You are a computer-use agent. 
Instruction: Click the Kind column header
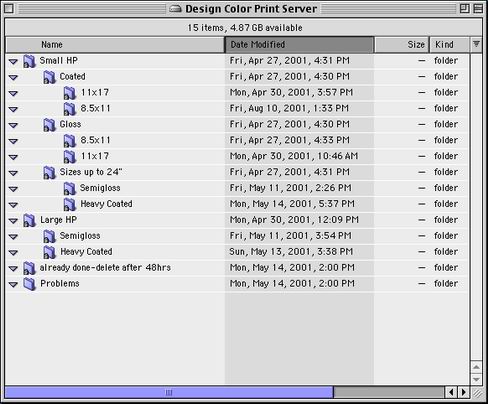pyautogui.click(x=449, y=45)
